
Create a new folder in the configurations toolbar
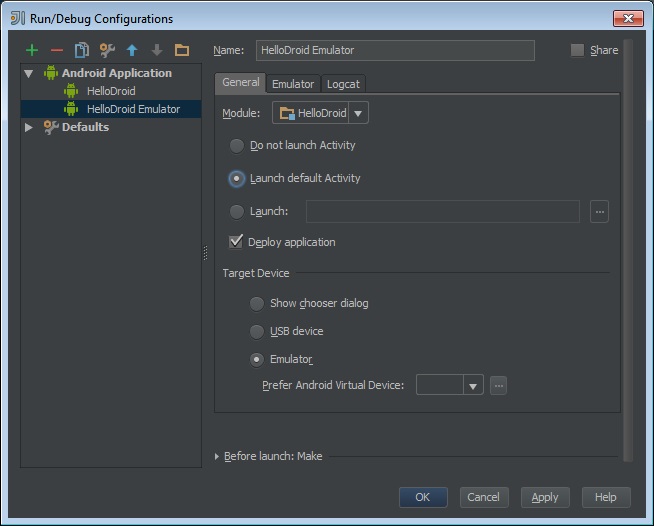point(182,50)
